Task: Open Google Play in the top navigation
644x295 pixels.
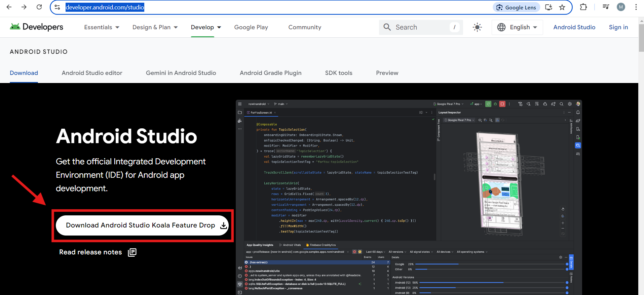Action: [251, 27]
